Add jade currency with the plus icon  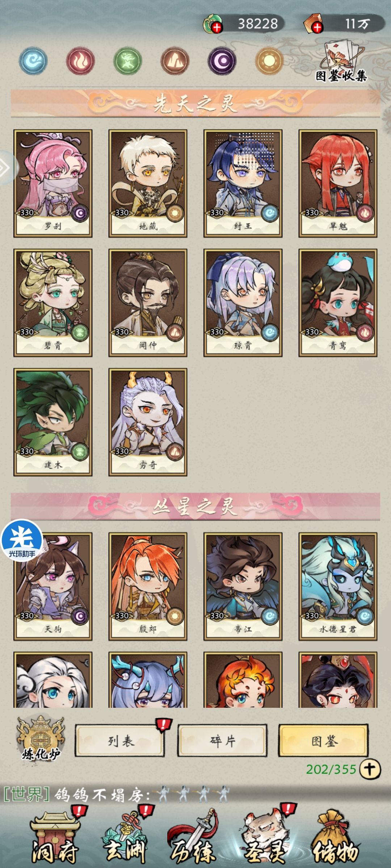pos(217,27)
